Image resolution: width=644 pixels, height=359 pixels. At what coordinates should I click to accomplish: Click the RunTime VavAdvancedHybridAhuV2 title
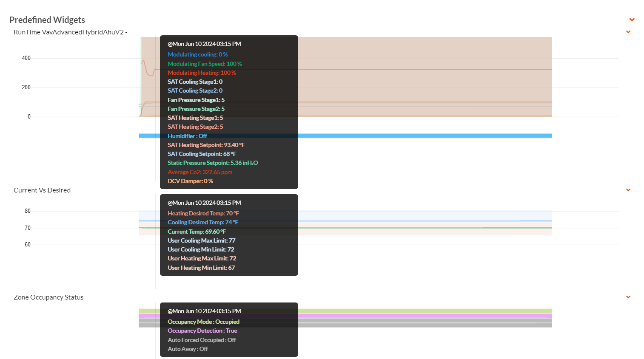(x=70, y=32)
